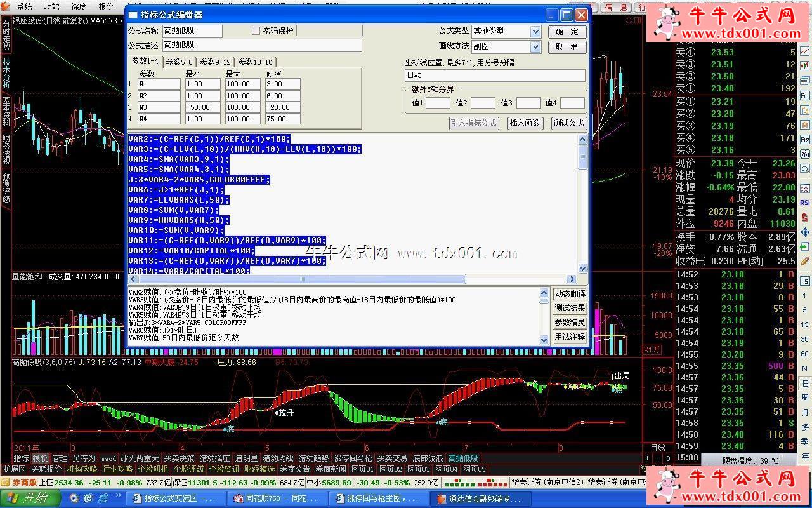Switch to the 参数5-8 tab
The width and height of the screenshot is (812, 508).
point(179,62)
